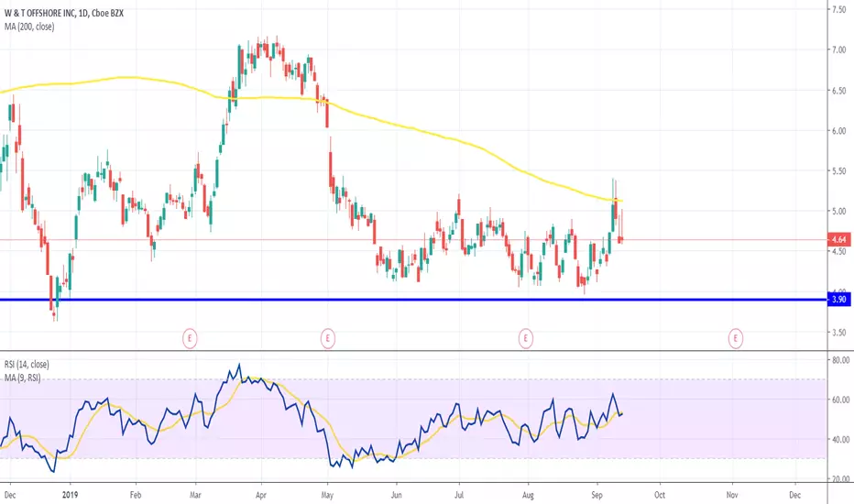Click the red 4.64 current price label
854x504 pixels.
839,239
